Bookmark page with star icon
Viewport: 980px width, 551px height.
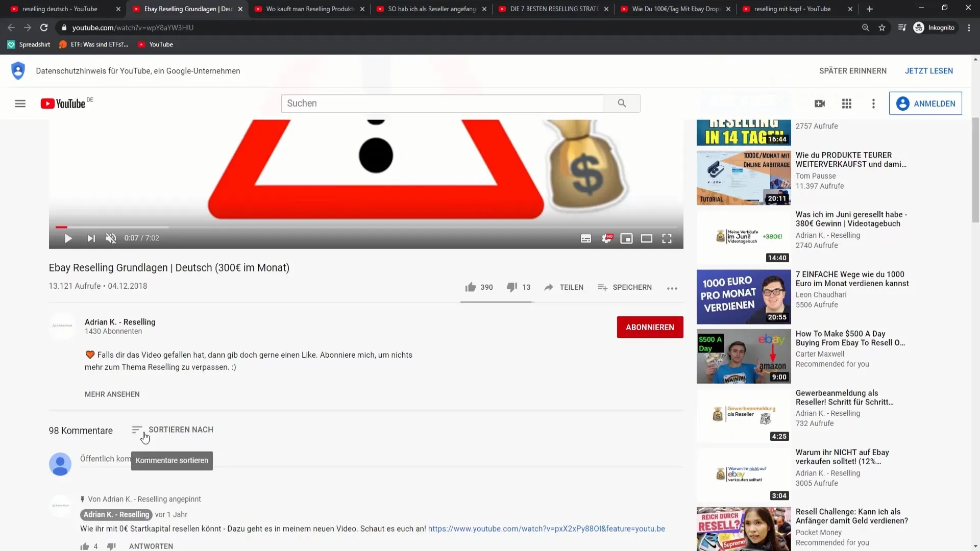(882, 28)
